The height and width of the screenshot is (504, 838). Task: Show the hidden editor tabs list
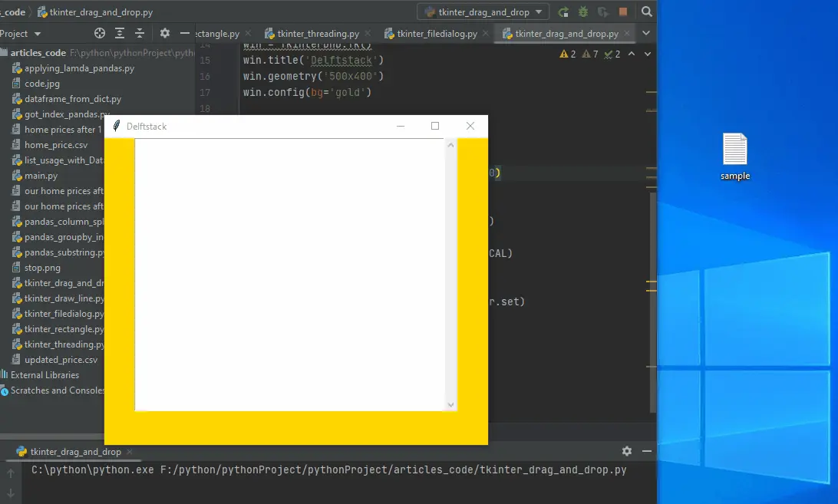click(x=645, y=34)
